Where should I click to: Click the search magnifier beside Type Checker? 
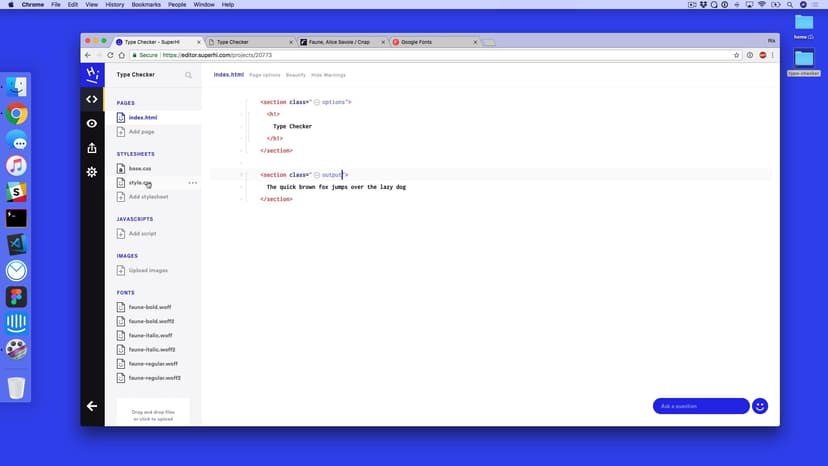[x=188, y=75]
